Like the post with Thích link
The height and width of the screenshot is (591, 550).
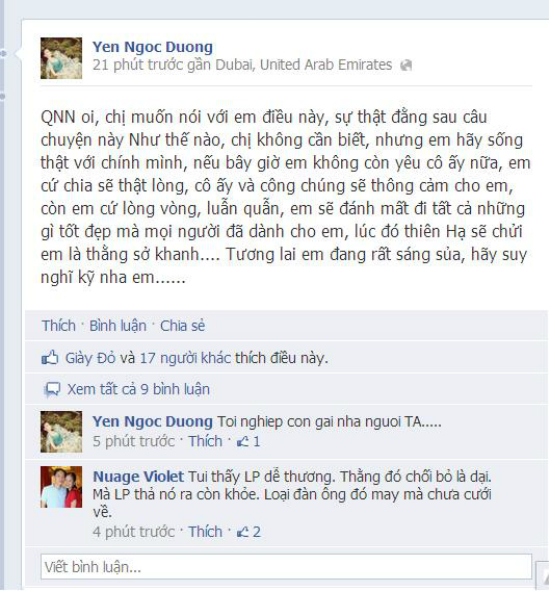58,326
